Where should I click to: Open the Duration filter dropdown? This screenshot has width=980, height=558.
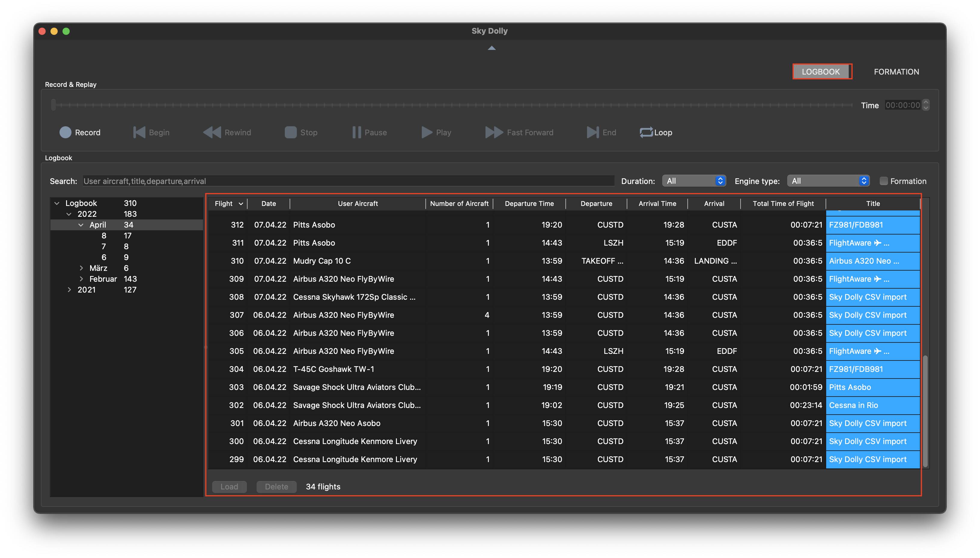click(694, 181)
